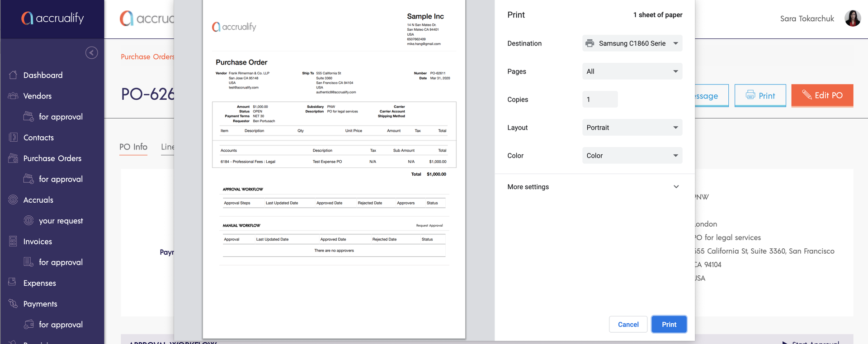Click the Copies number field
The height and width of the screenshot is (344, 868).
[600, 99]
